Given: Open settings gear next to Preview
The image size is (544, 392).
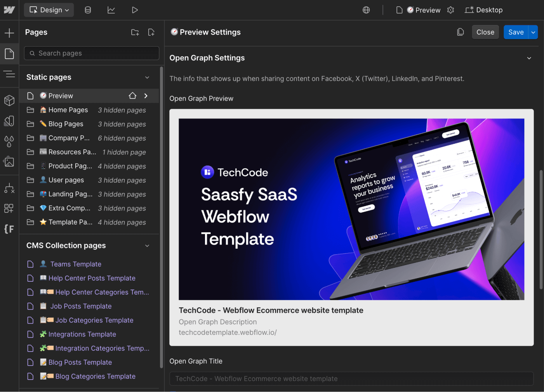Looking at the screenshot, I should pyautogui.click(x=450, y=10).
